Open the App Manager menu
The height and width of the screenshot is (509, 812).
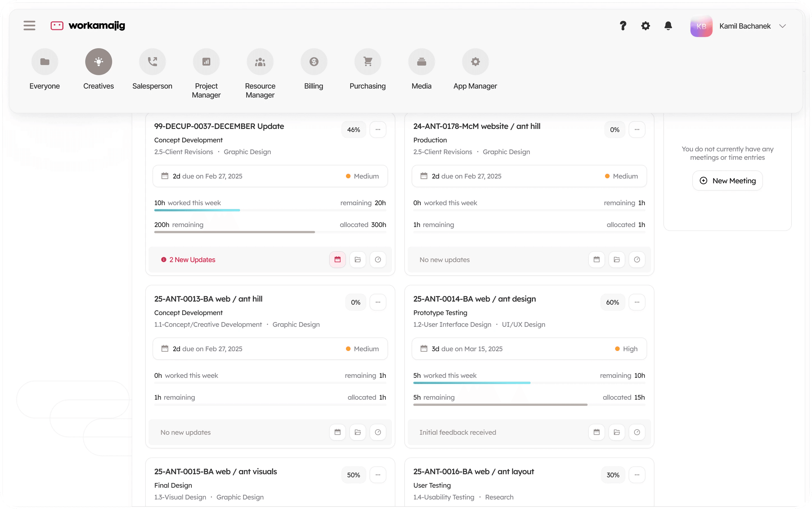[x=475, y=69]
